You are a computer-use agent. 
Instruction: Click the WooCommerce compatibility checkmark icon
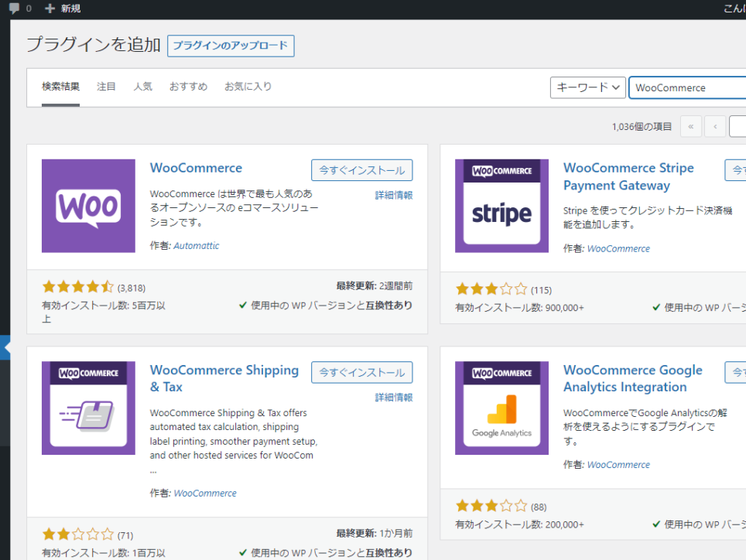point(243,306)
